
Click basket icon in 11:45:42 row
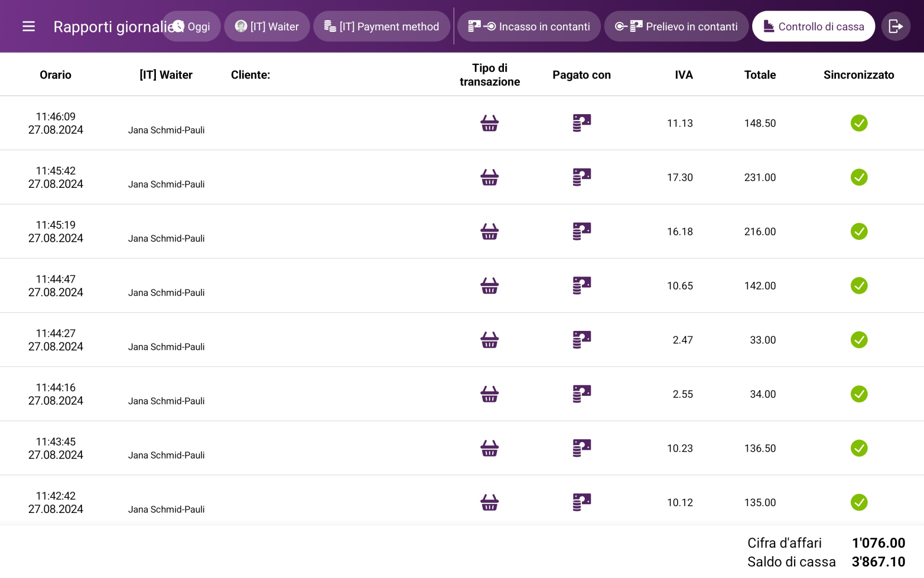(x=489, y=177)
